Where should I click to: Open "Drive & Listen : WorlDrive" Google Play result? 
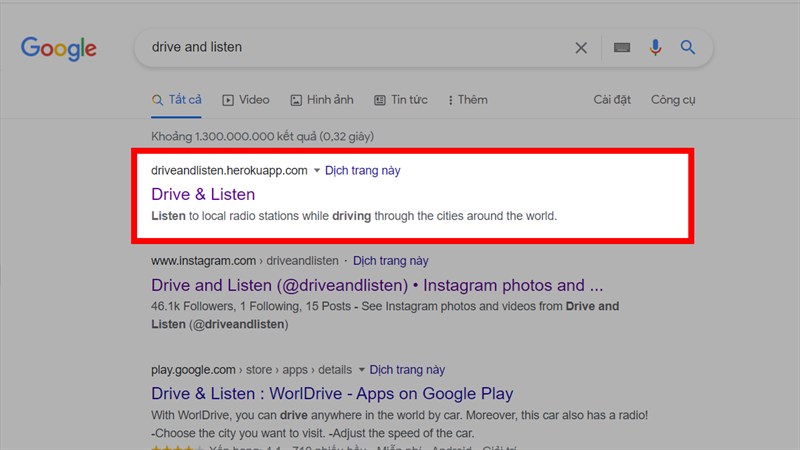[332, 393]
